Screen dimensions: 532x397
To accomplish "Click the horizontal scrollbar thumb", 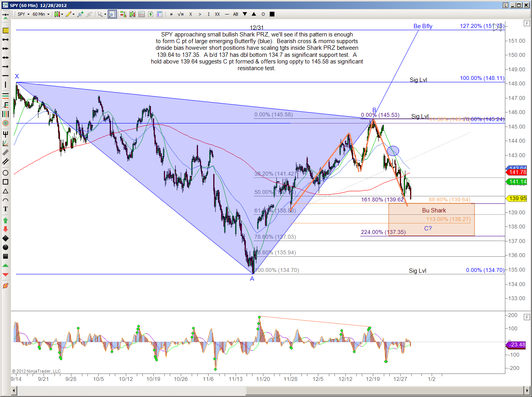I will [x=384, y=390].
